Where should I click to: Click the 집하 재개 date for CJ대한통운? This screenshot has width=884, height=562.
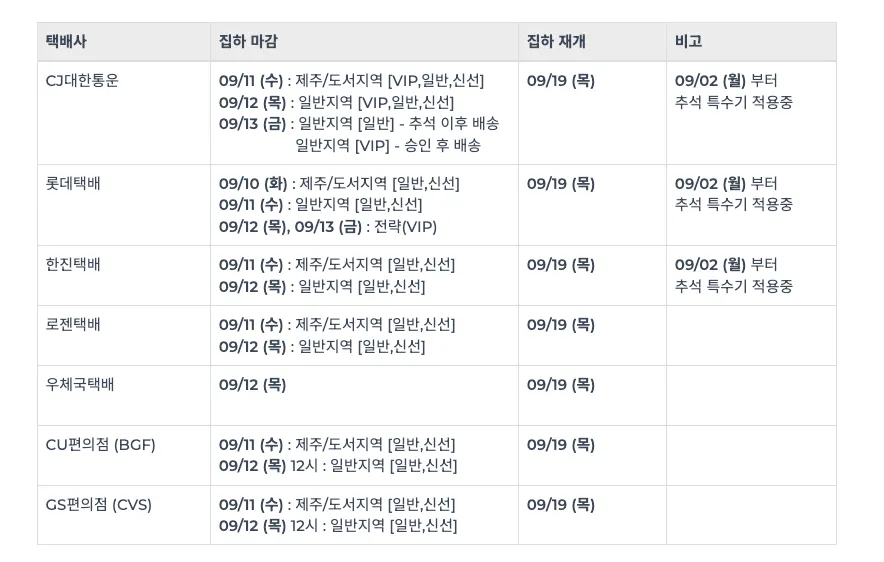[560, 81]
